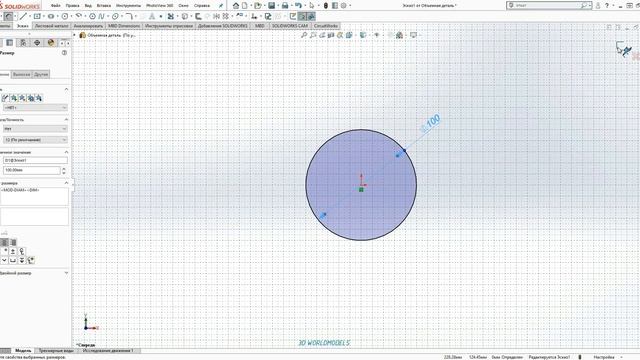Click Zoom to Fit in view toolbar
The image size is (640, 360).
point(304,35)
